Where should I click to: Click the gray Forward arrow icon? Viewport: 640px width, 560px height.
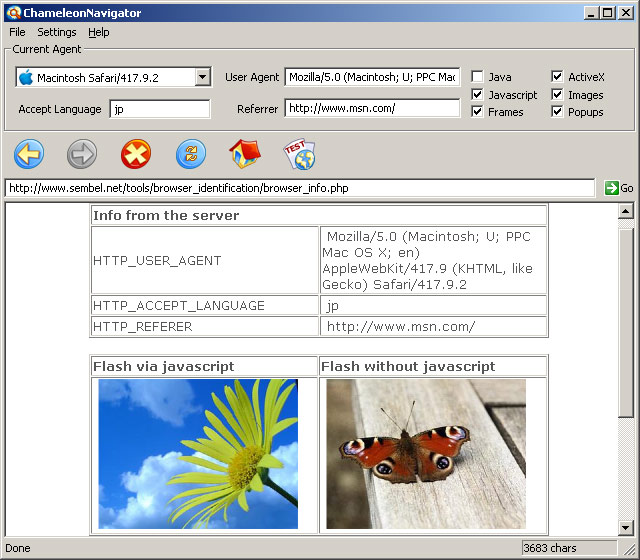pyautogui.click(x=82, y=154)
